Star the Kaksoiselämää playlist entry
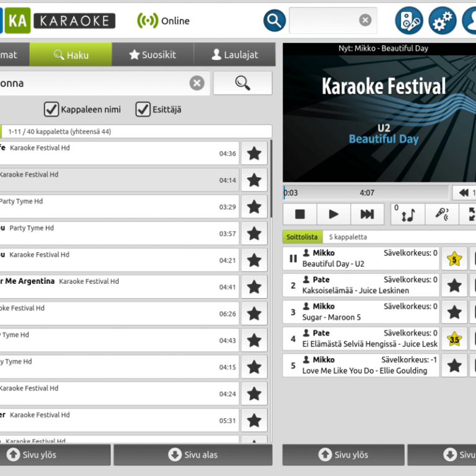The width and height of the screenshot is (476, 476). pyautogui.click(x=454, y=286)
